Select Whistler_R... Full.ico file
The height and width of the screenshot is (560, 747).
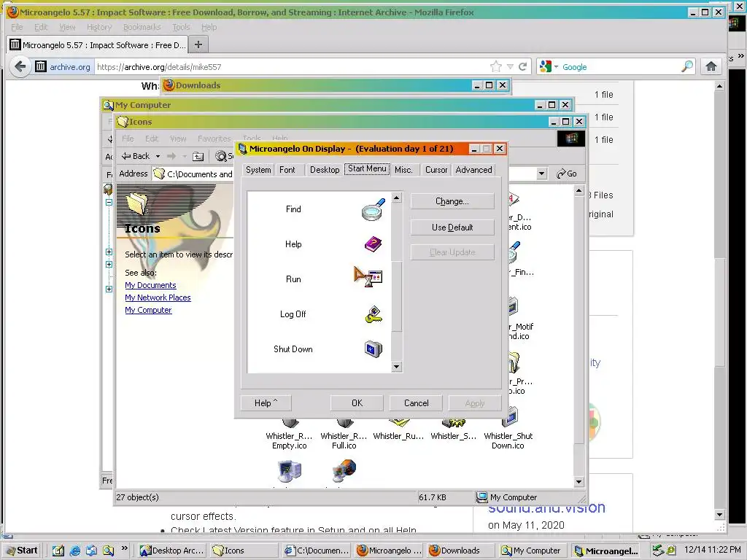(x=344, y=433)
